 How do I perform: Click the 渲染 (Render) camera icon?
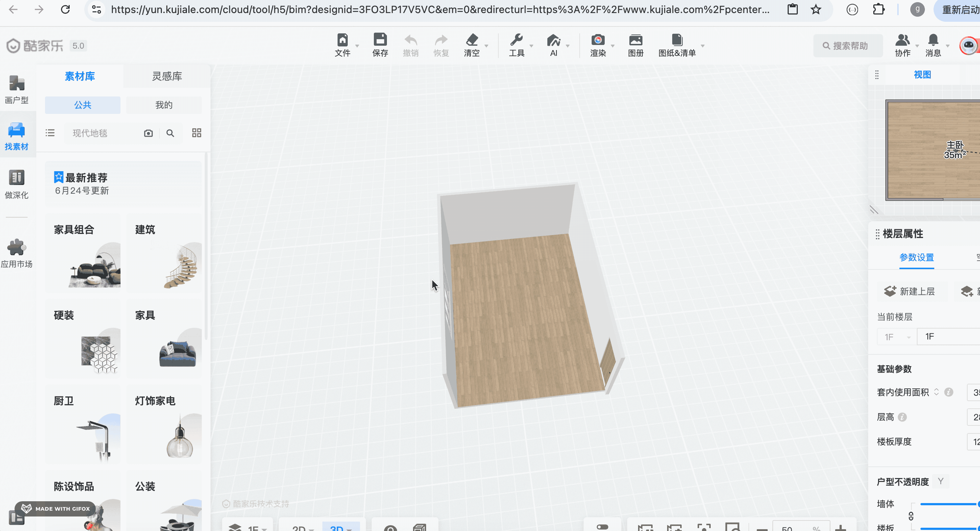click(598, 40)
